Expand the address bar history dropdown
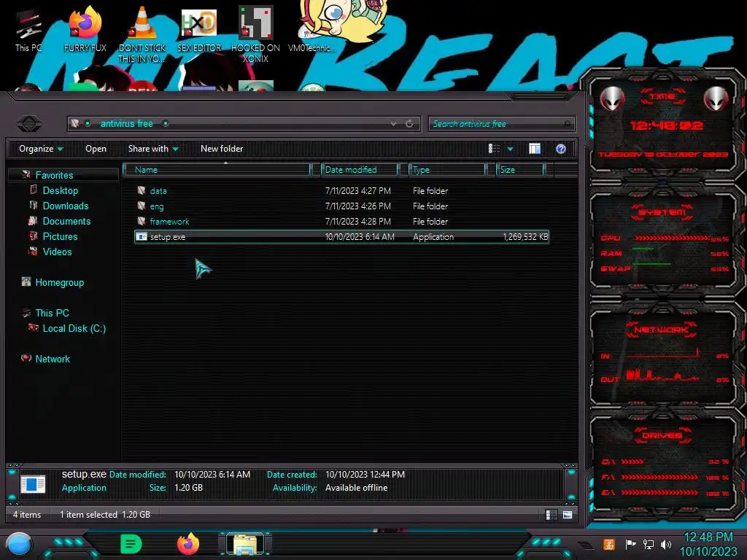Viewport: 747px width, 560px height. (393, 124)
